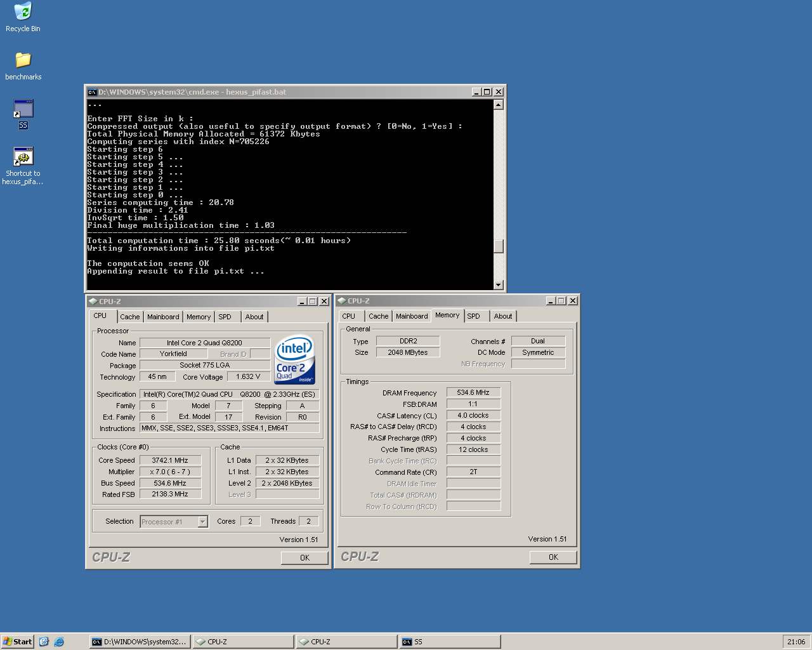The image size is (812, 650).
Task: Click the cmd.exe title bar icon
Action: click(92, 92)
